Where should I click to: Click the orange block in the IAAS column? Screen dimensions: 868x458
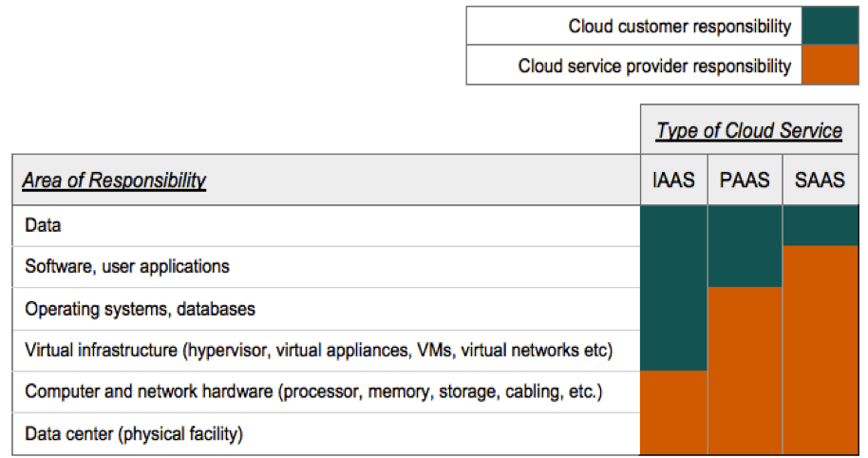673,413
